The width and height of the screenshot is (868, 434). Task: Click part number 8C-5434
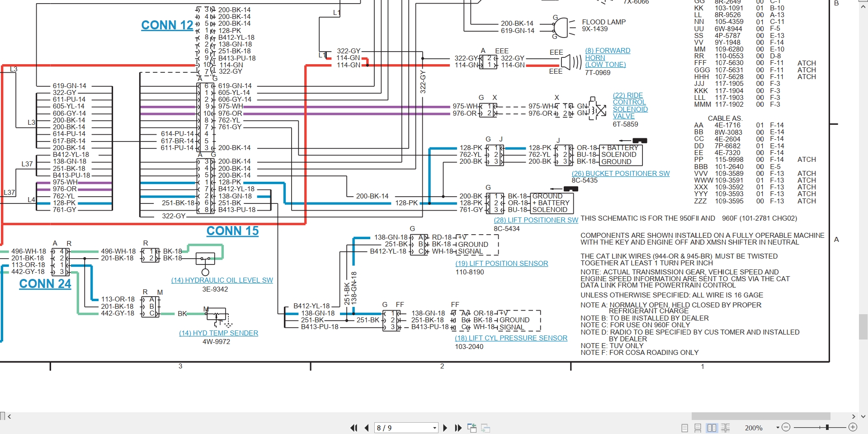507,229
